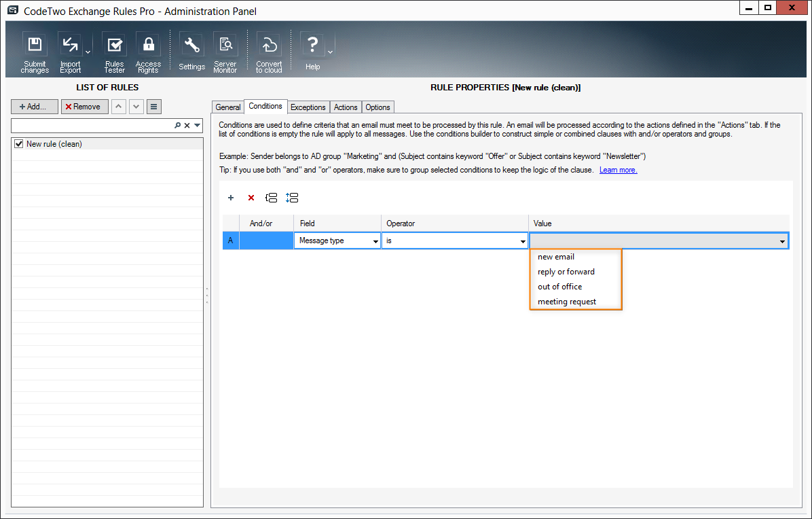Close the Administration Panel window
The image size is (812, 519).
[792, 7]
